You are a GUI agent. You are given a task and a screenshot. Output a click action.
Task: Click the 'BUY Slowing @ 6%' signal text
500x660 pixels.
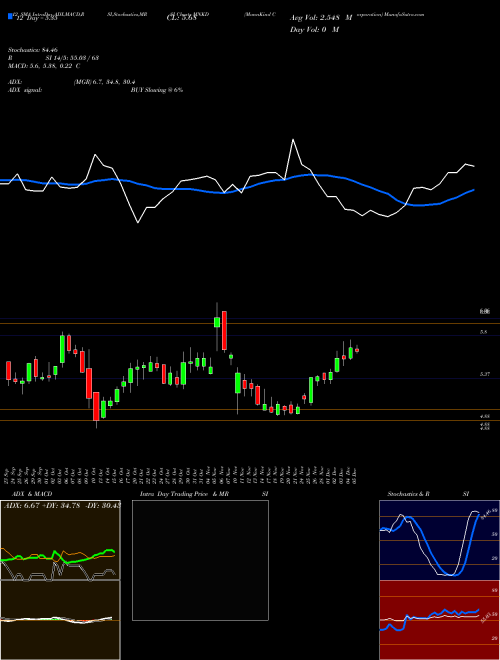click(157, 90)
